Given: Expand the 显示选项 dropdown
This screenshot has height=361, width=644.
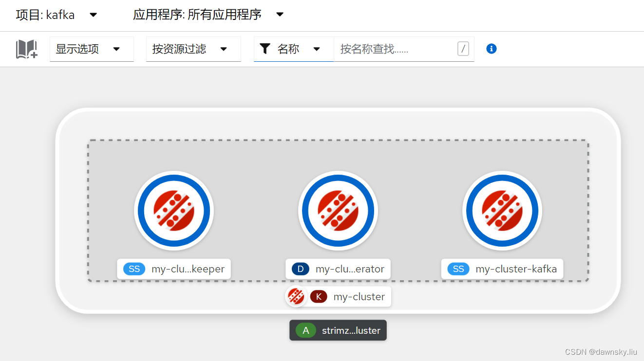Looking at the screenshot, I should pos(92,49).
